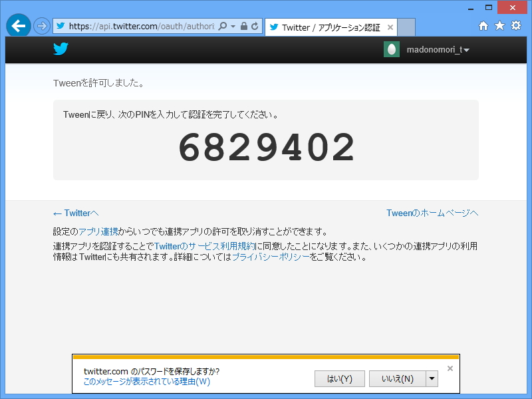Screen dimensions: 532x399
Task: Dismiss the password prompt with its X button
Action: (450, 368)
